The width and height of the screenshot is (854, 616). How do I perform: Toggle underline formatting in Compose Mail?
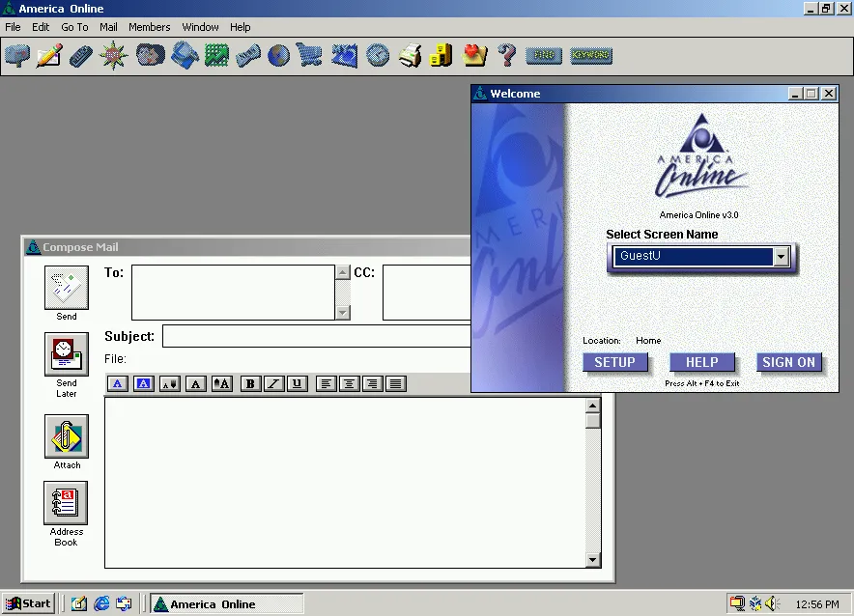click(x=297, y=383)
